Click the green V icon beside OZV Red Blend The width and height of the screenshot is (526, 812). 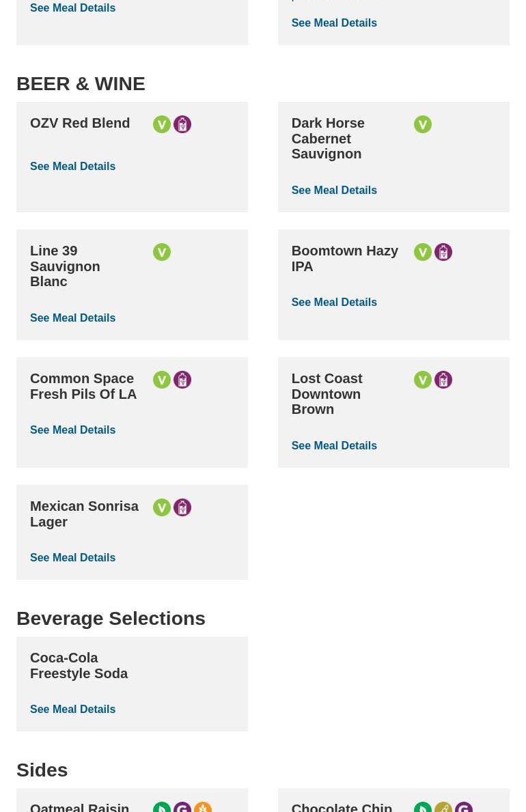click(162, 124)
